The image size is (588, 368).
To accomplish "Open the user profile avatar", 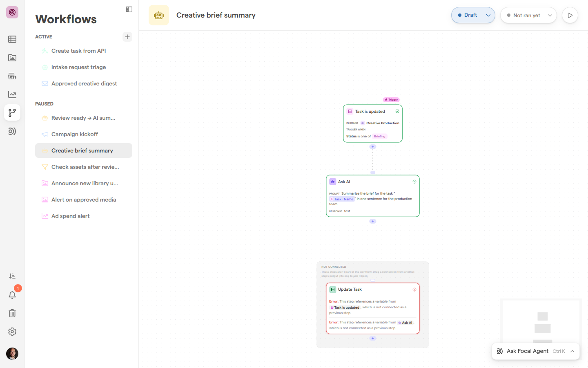I will coord(12,354).
